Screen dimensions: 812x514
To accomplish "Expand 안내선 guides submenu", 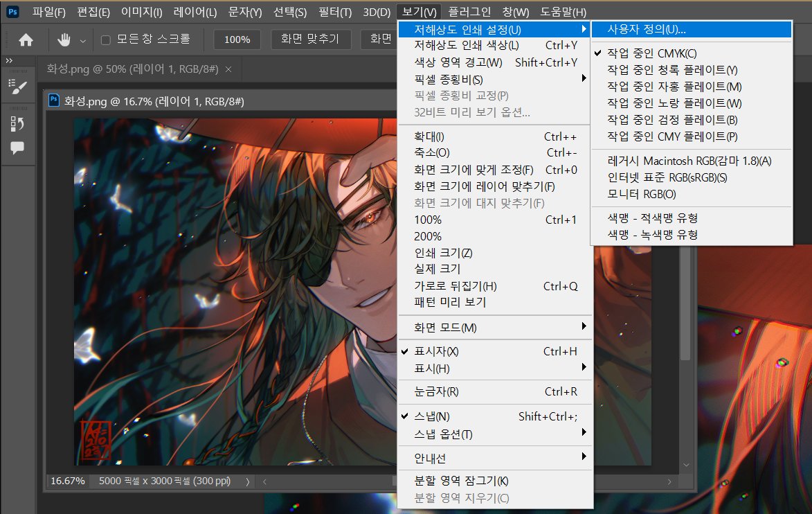I will tap(494, 457).
